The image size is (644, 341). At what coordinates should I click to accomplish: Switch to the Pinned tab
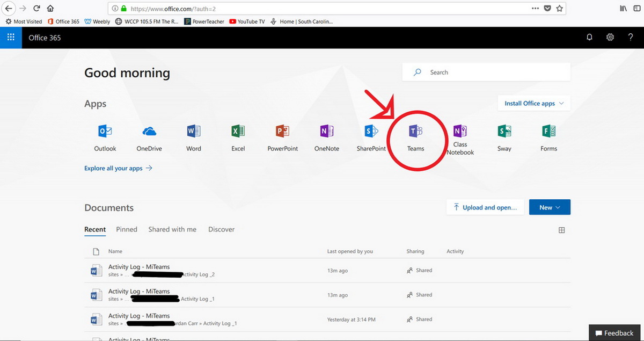coord(127,229)
